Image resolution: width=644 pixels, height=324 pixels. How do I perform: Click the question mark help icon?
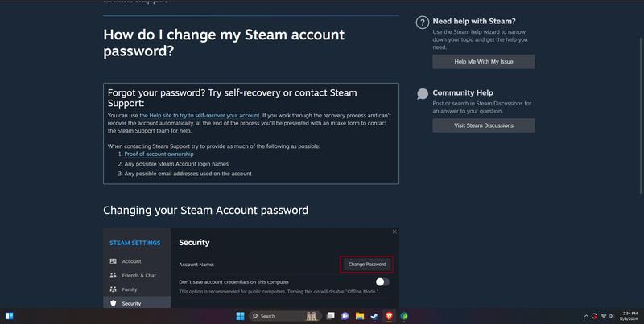pos(422,23)
